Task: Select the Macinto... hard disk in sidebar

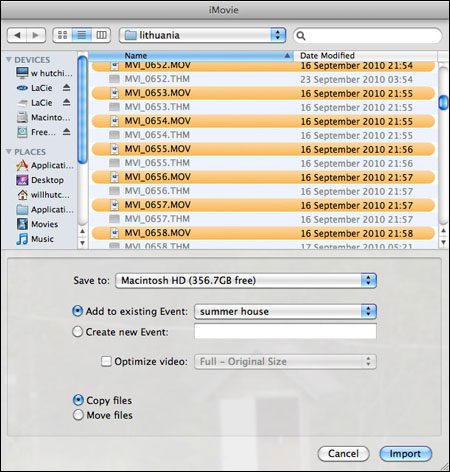Action: (44, 117)
